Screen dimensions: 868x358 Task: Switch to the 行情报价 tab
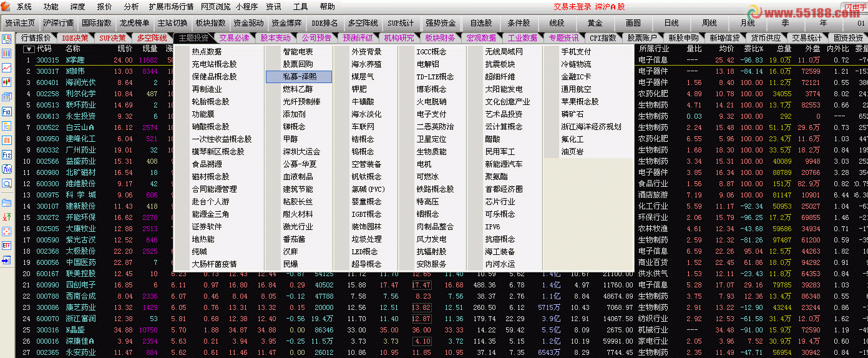(x=36, y=38)
